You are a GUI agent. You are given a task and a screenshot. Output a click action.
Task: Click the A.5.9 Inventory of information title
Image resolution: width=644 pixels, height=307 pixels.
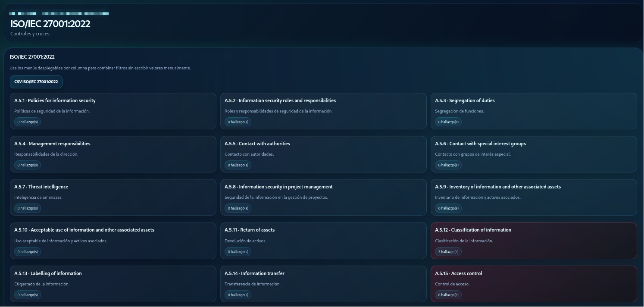click(x=498, y=187)
